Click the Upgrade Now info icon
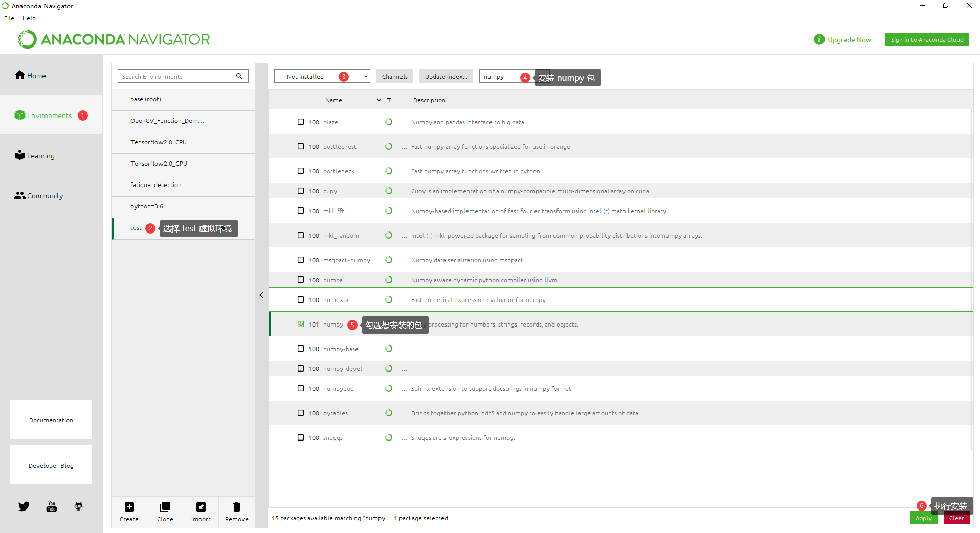 click(819, 39)
